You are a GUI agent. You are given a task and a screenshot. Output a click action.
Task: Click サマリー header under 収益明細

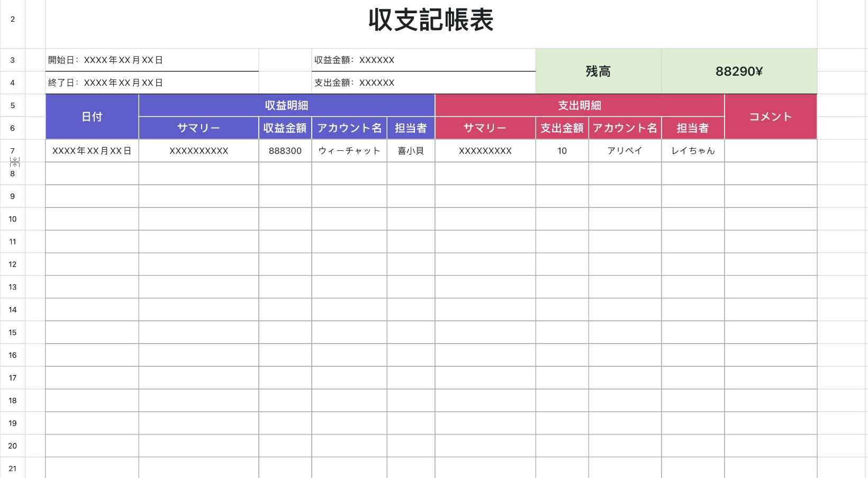click(x=198, y=128)
